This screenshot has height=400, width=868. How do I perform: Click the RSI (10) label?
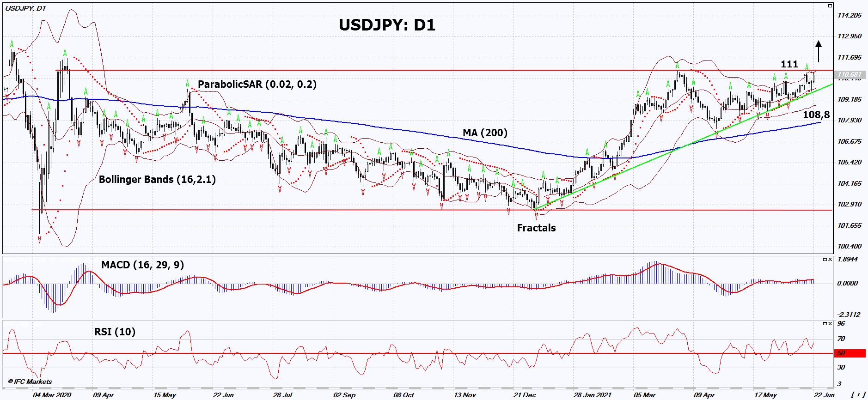tap(115, 332)
